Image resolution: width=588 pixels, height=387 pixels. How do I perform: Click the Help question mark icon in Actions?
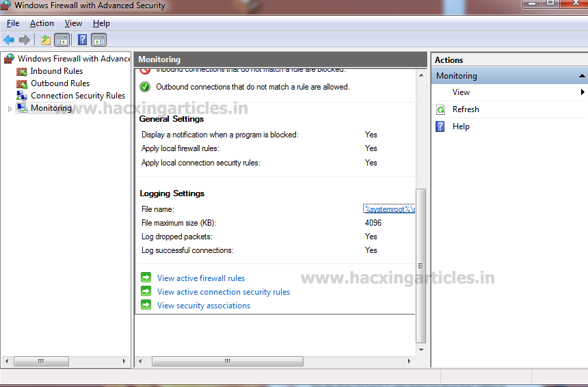coord(440,126)
